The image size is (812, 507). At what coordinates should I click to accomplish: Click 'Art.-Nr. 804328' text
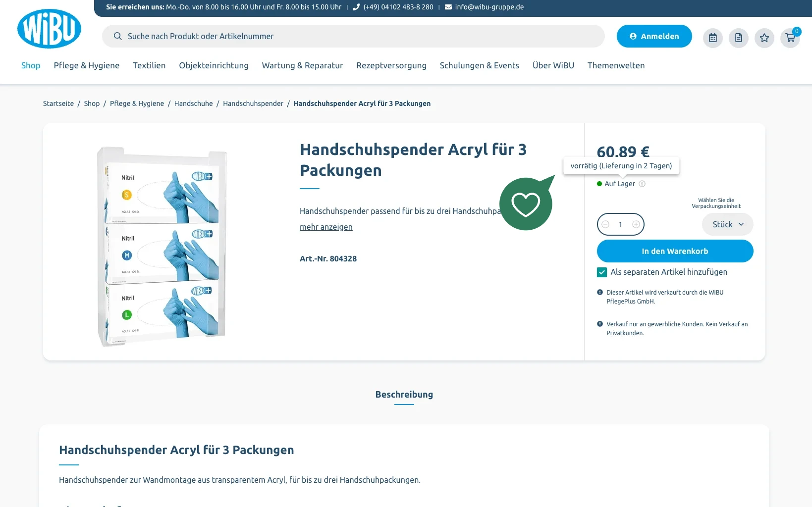pos(328,258)
